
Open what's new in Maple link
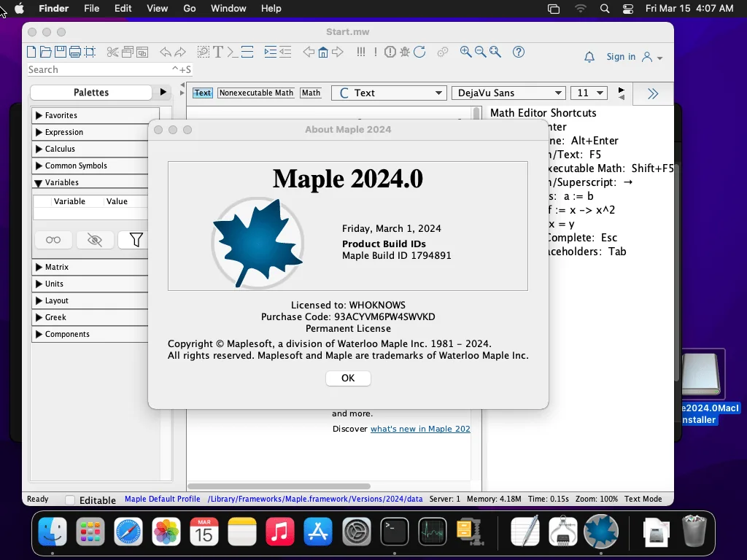point(420,429)
